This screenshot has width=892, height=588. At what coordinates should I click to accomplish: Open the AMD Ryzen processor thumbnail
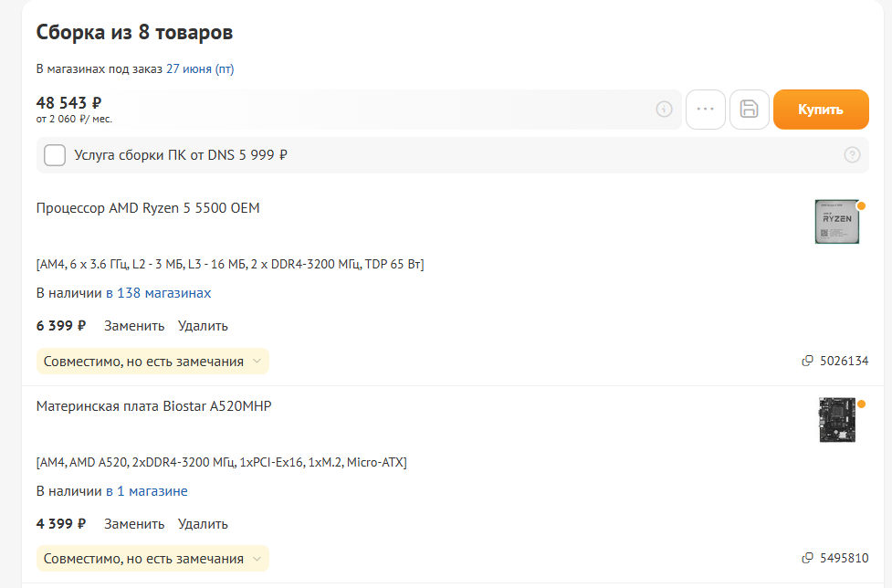tap(836, 222)
